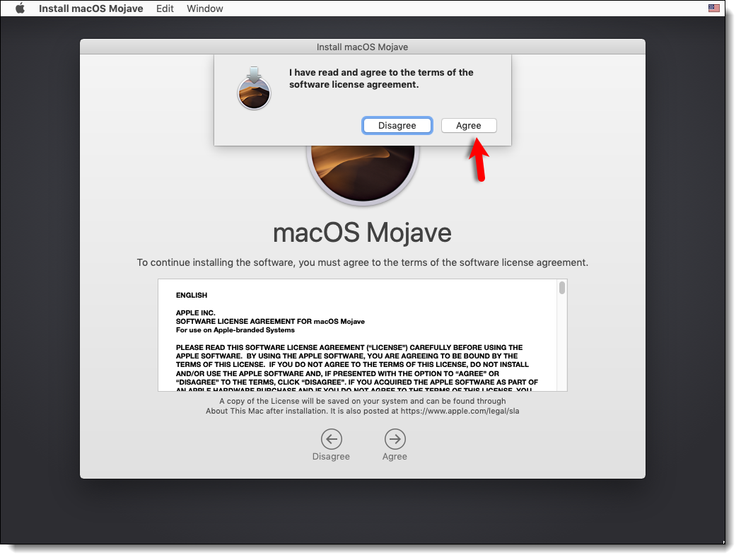Viewport: 741px width, 560px height.
Task: Click the ENGLISH heading in the license
Action: click(192, 295)
